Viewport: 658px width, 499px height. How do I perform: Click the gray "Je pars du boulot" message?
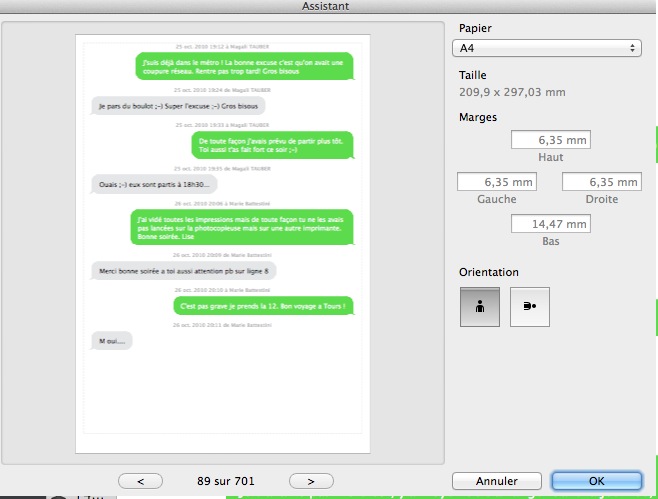pos(178,105)
